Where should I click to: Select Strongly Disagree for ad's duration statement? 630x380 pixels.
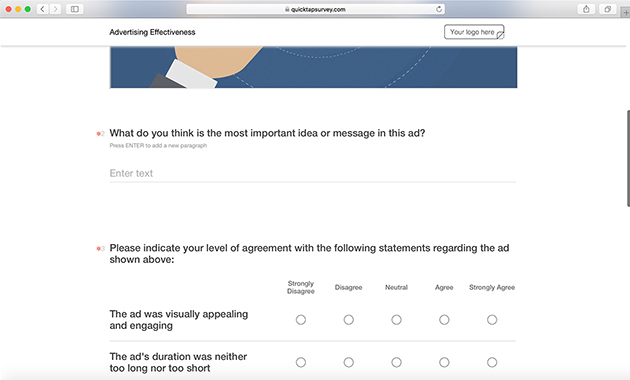[301, 362]
